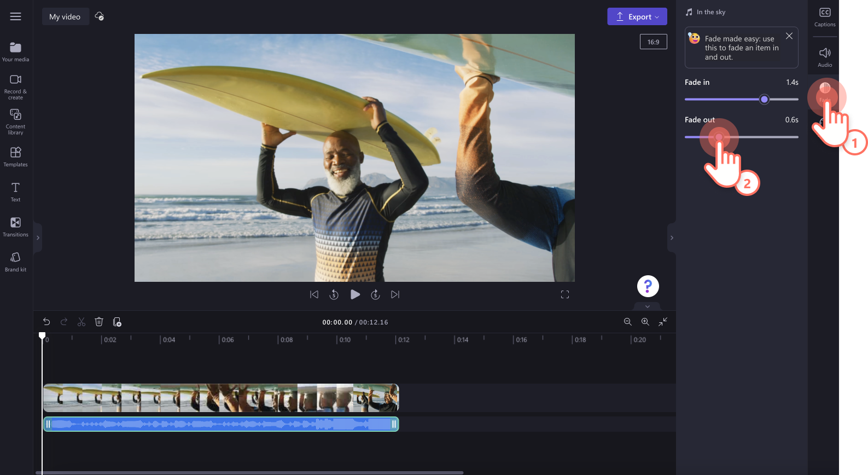This screenshot has height=475, width=868.
Task: Skip to the end of video
Action: 395,294
